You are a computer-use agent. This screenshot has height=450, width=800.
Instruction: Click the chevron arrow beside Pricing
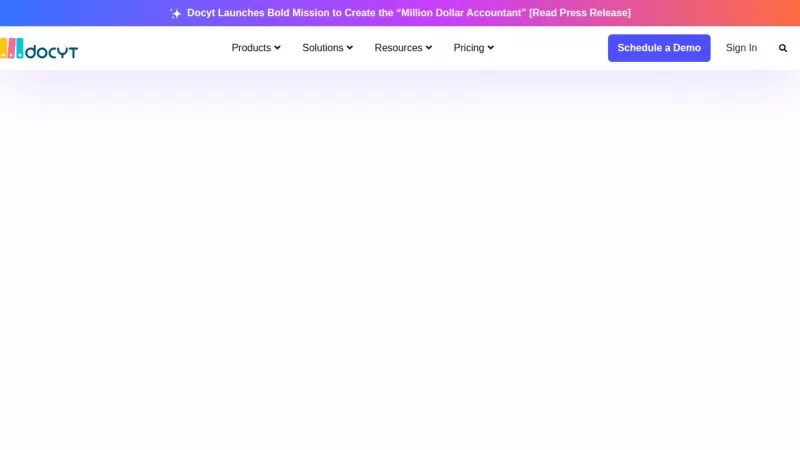pyautogui.click(x=490, y=48)
